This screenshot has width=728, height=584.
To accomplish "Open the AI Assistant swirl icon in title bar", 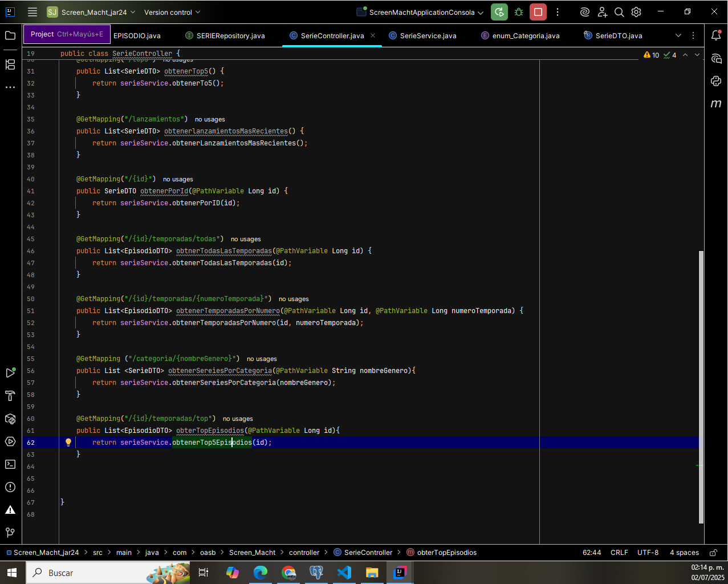I will point(584,12).
